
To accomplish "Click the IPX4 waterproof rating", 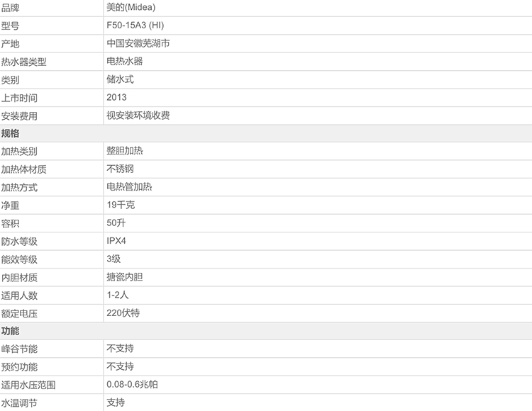I will point(118,241).
